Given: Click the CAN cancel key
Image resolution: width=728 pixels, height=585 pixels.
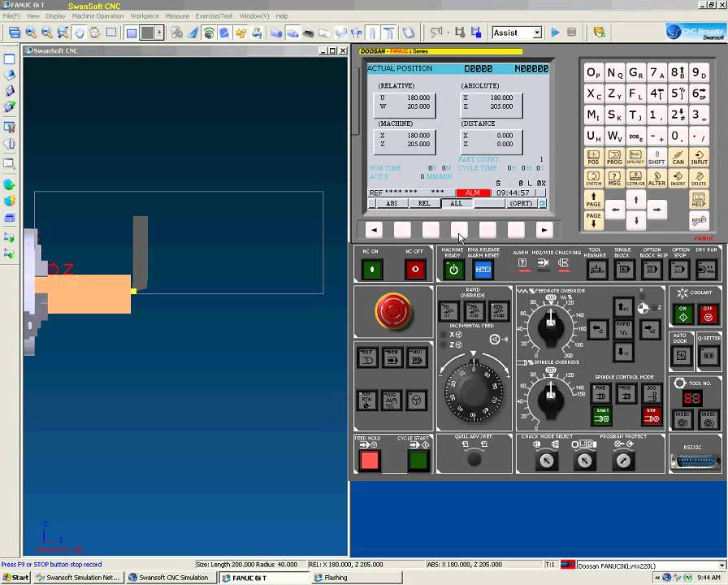Looking at the screenshot, I should click(x=678, y=158).
